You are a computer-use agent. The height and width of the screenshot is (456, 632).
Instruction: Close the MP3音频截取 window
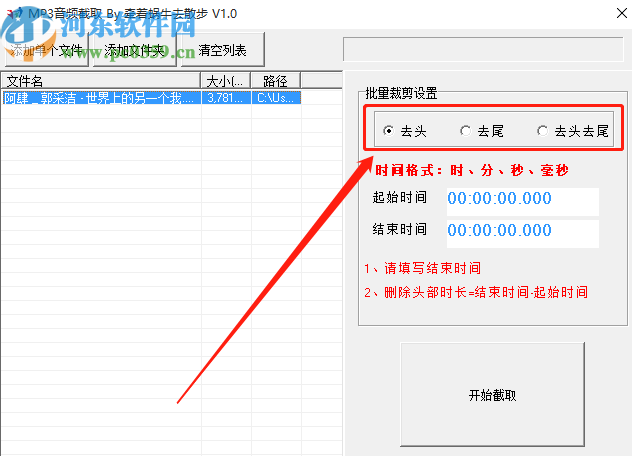pos(622,13)
